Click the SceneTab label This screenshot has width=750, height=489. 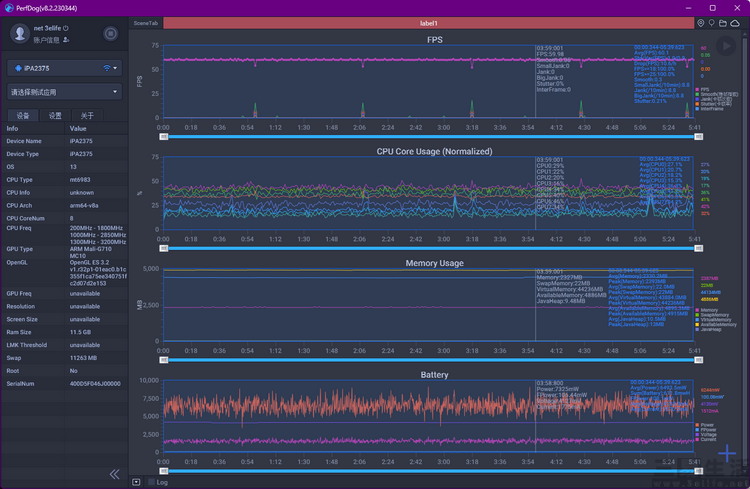[146, 23]
